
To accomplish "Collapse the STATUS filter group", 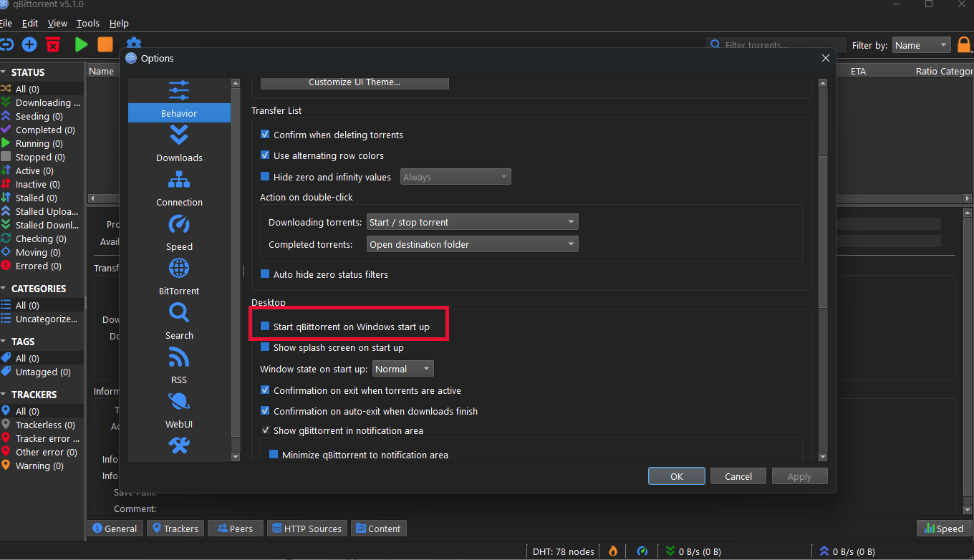I will [3, 72].
